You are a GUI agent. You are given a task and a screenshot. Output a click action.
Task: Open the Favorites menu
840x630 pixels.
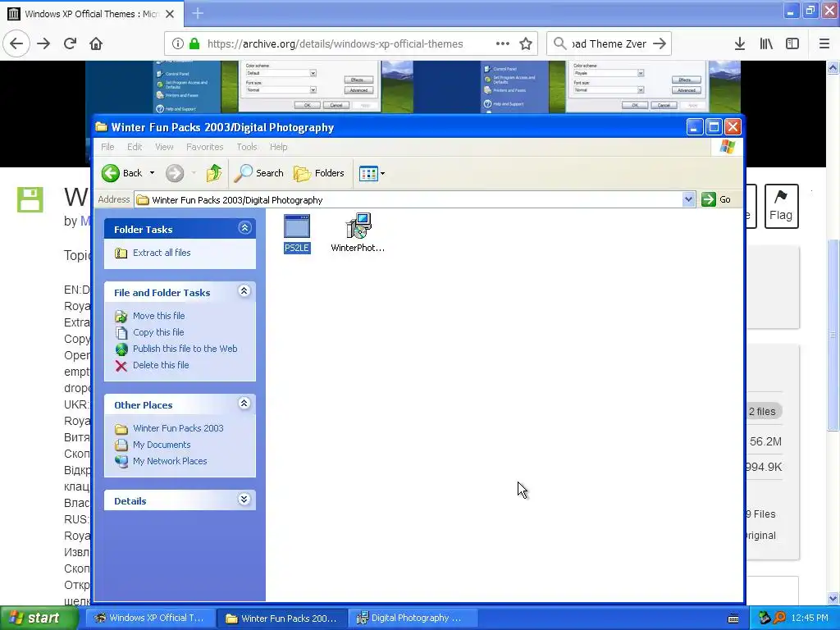click(x=204, y=147)
